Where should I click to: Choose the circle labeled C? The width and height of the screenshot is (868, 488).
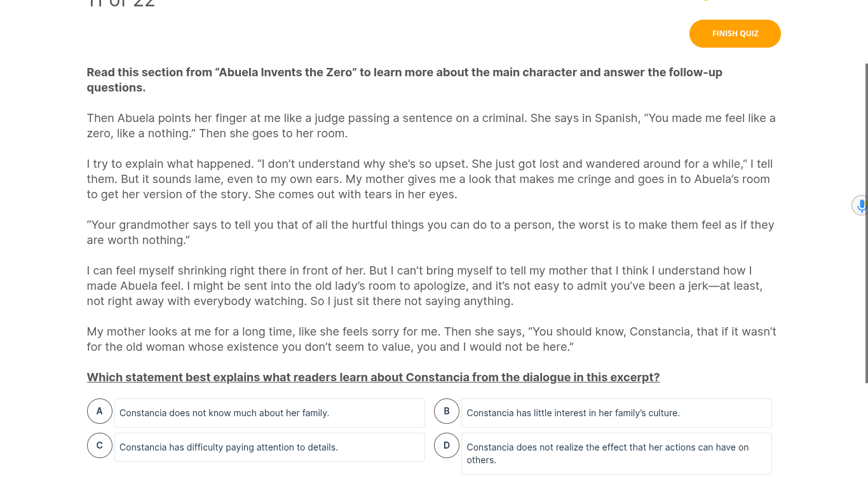click(x=100, y=445)
